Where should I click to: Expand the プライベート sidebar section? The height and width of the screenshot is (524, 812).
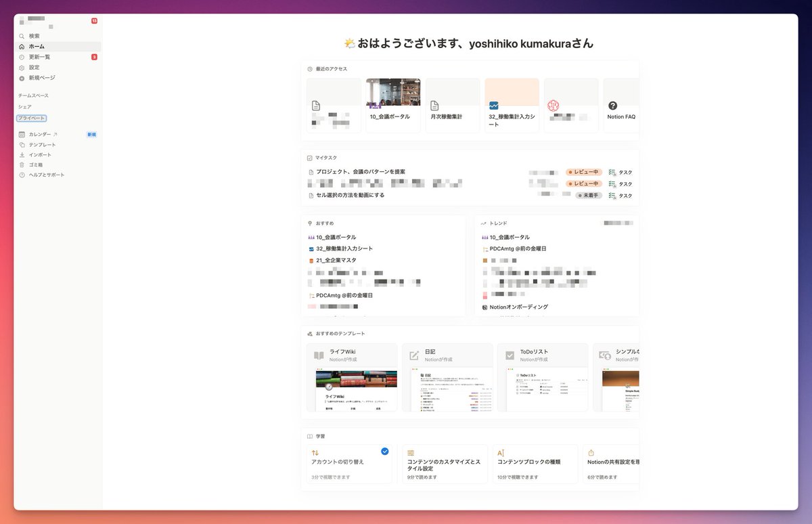32,118
